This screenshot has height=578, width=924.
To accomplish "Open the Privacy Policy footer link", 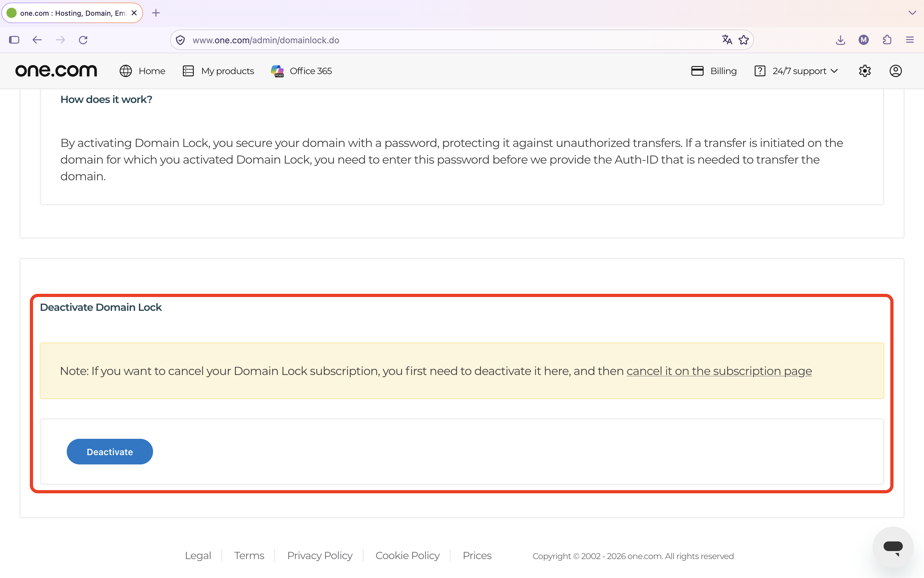I will coord(320,556).
